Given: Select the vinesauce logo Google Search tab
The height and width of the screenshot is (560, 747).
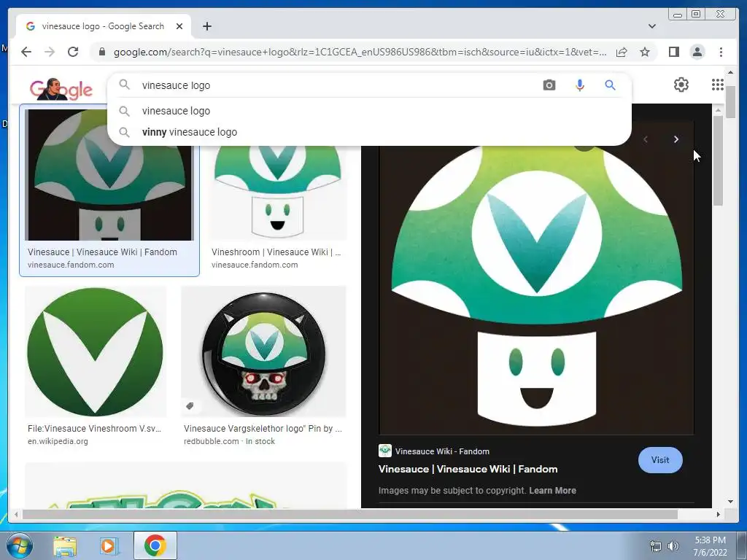Looking at the screenshot, I should (104, 26).
